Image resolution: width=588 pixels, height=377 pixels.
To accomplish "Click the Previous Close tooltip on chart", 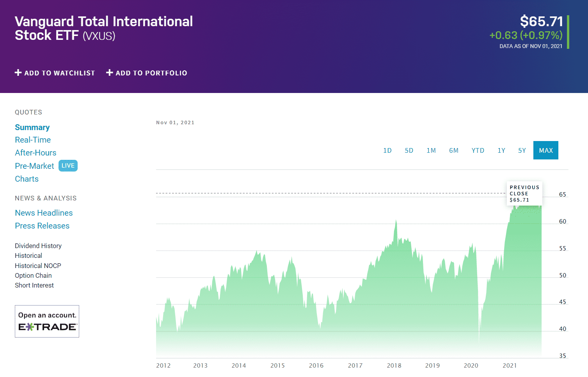I will click(524, 193).
